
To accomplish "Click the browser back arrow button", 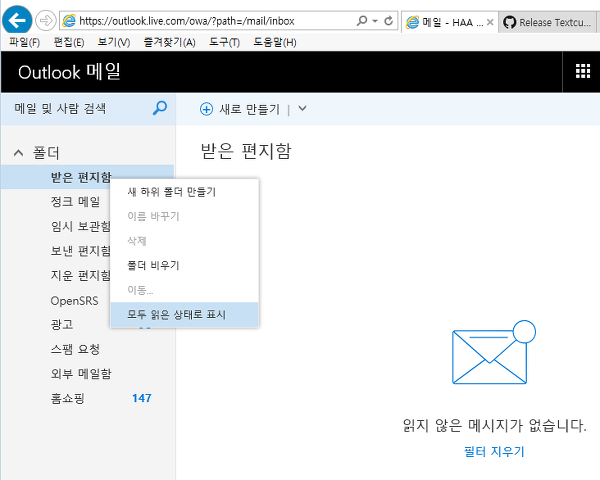I will click(17, 20).
